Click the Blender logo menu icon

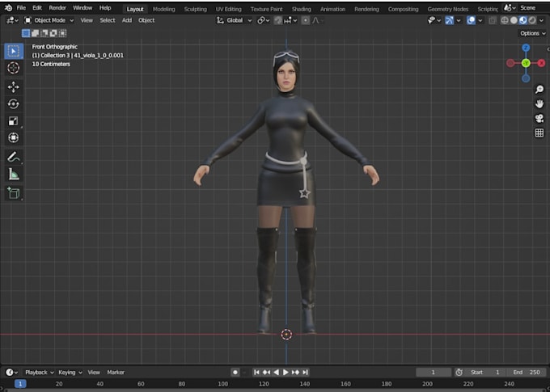point(8,8)
